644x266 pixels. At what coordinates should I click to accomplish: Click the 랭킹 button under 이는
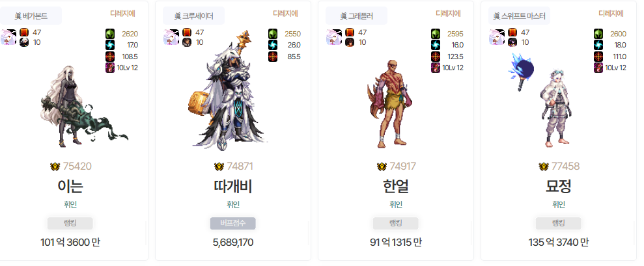pos(70,224)
